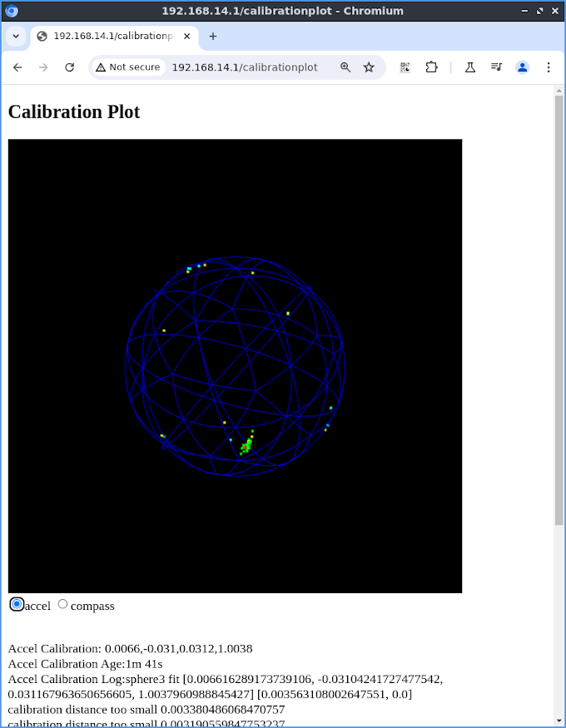
Task: Reload the calibration plot page
Action: coord(70,67)
